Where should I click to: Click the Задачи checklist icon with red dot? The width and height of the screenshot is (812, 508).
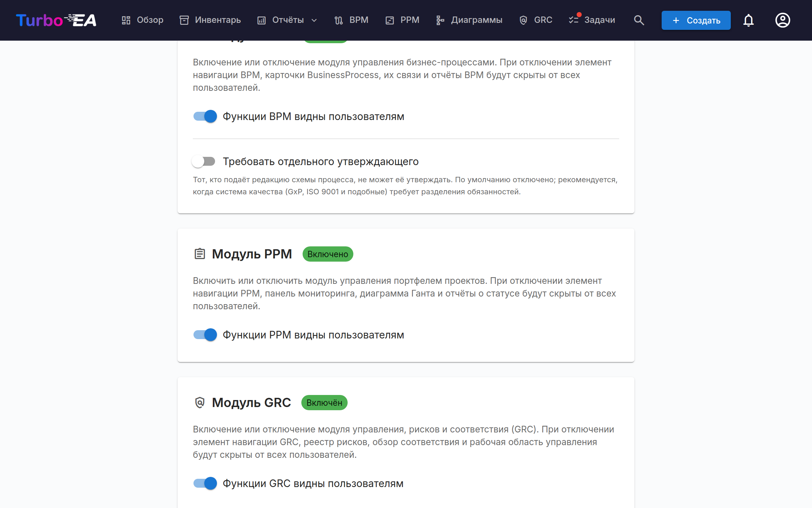pos(574,19)
